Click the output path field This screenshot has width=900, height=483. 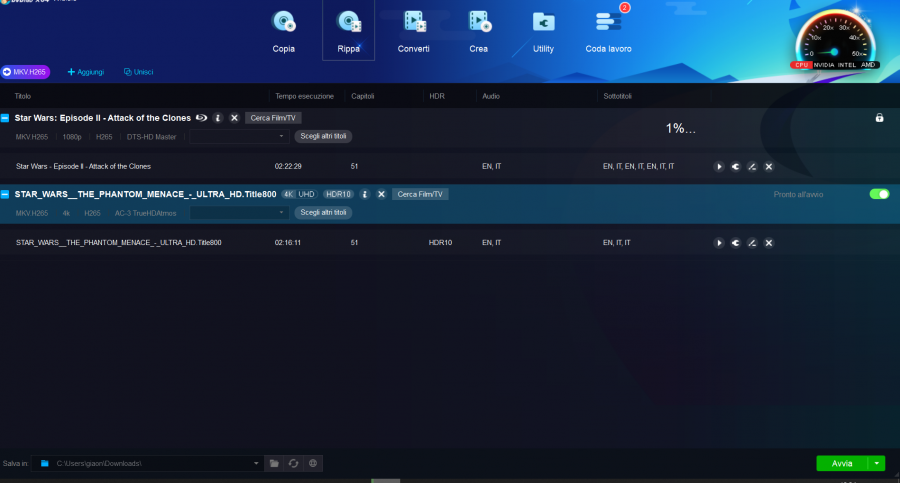pos(146,463)
